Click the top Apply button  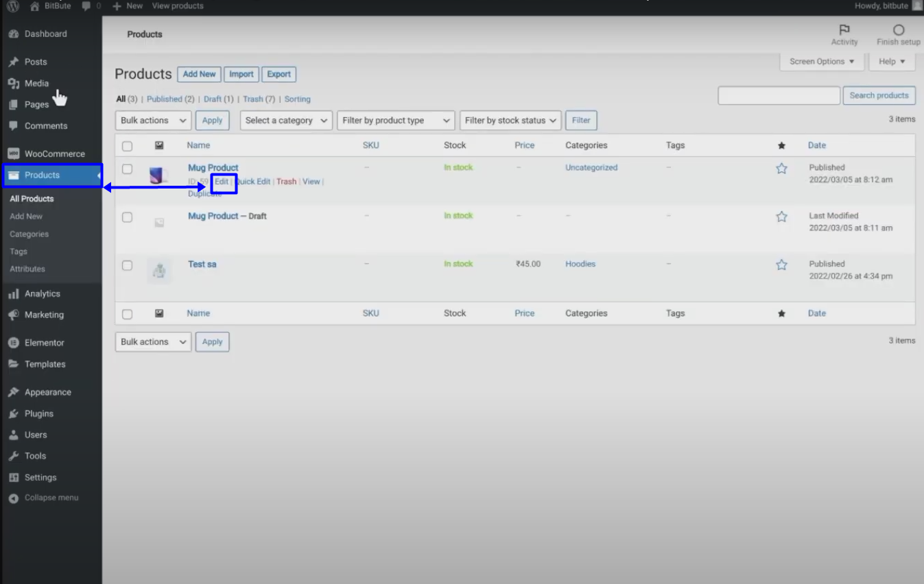pyautogui.click(x=212, y=120)
